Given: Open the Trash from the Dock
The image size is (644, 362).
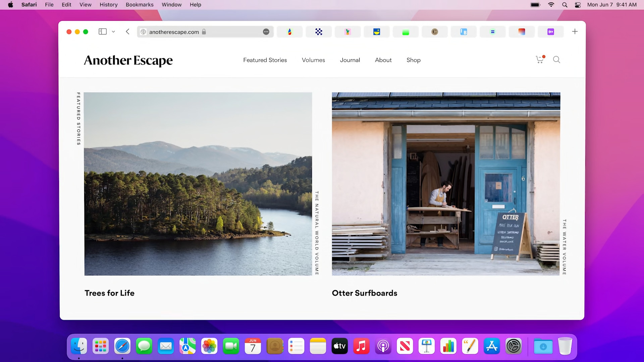Looking at the screenshot, I should coord(566,346).
